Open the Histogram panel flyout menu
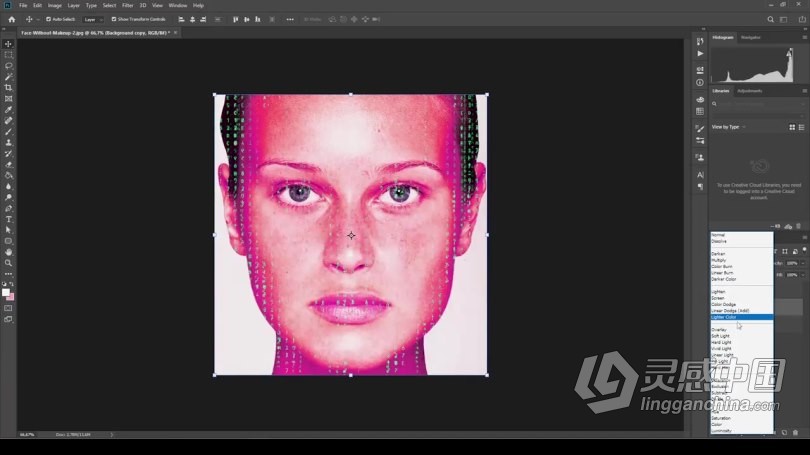Viewport: 810px width, 455px height. (x=804, y=38)
